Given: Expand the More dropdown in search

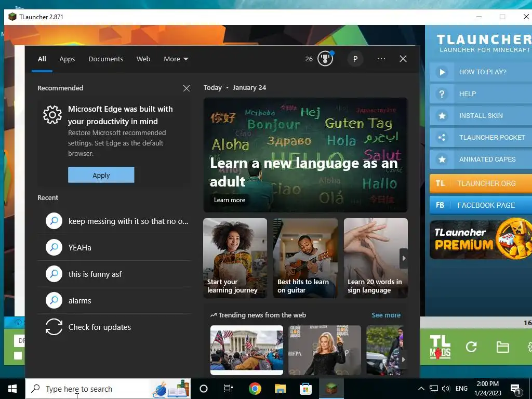Looking at the screenshot, I should (176, 59).
